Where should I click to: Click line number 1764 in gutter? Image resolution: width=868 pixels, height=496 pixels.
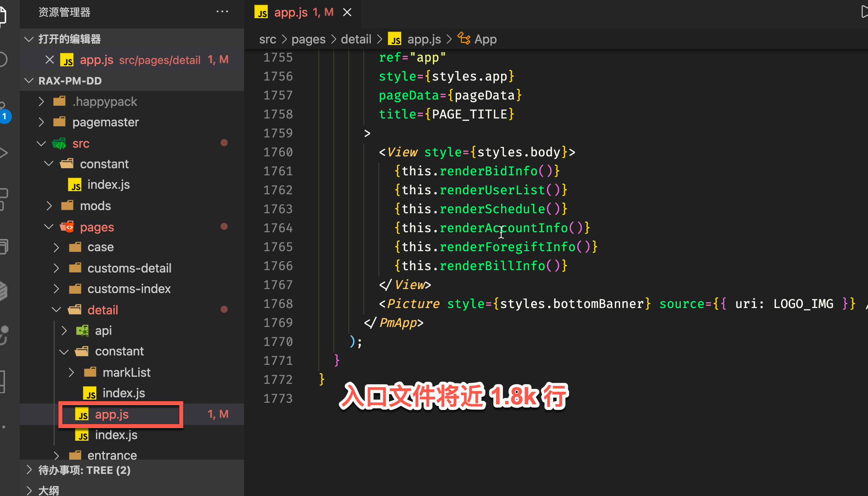[x=278, y=228]
